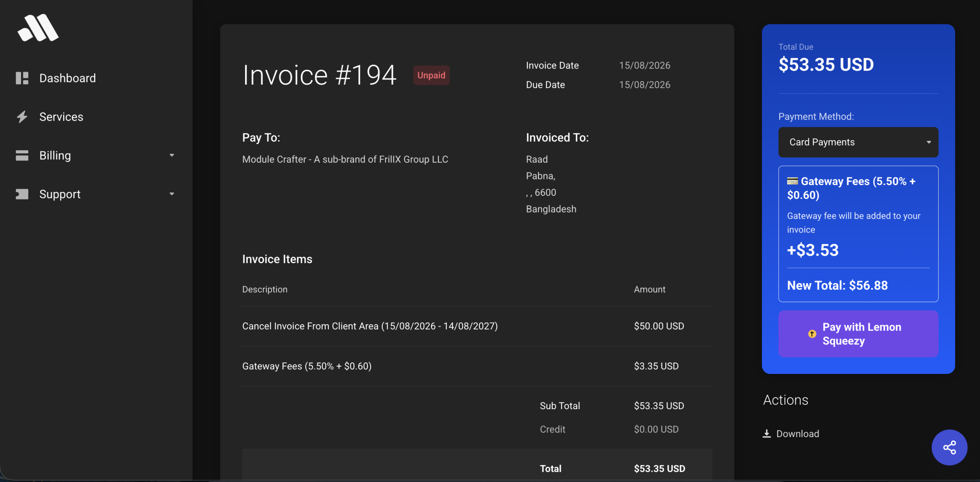Click the Bangladesh country line

point(551,209)
